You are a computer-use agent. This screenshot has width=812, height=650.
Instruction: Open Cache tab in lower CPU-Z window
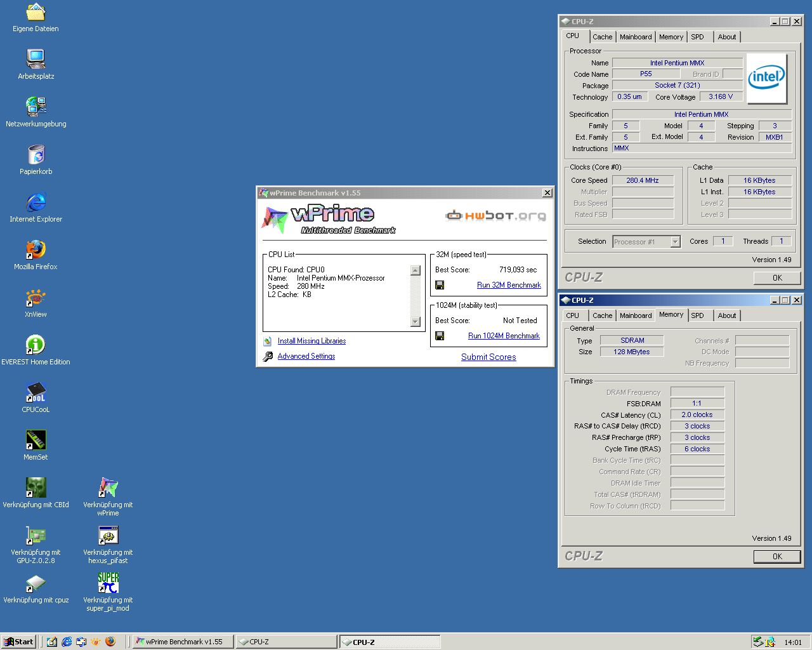tap(603, 315)
